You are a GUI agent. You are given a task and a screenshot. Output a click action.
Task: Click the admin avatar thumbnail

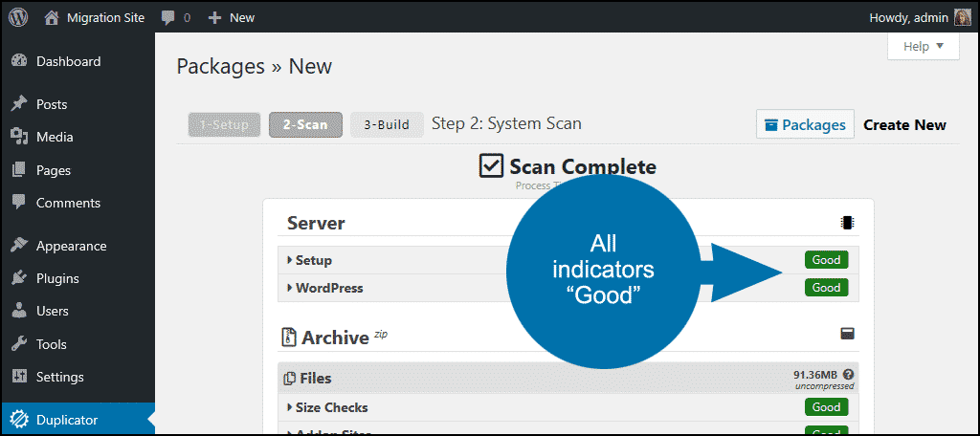[x=963, y=18]
